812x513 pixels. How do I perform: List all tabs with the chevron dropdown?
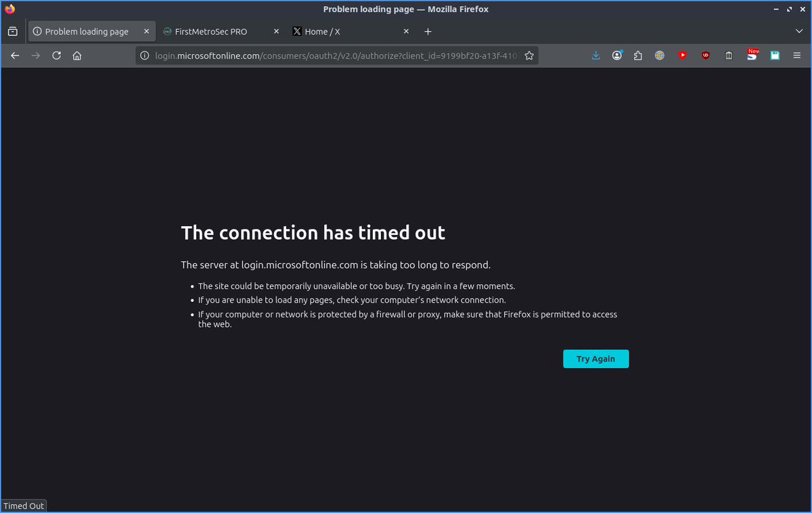coord(799,31)
